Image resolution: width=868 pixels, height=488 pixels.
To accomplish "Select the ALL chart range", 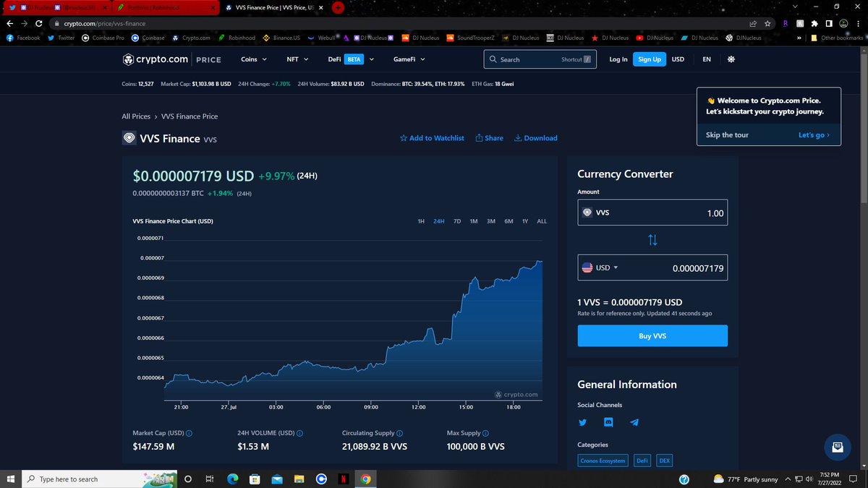I will pyautogui.click(x=542, y=221).
